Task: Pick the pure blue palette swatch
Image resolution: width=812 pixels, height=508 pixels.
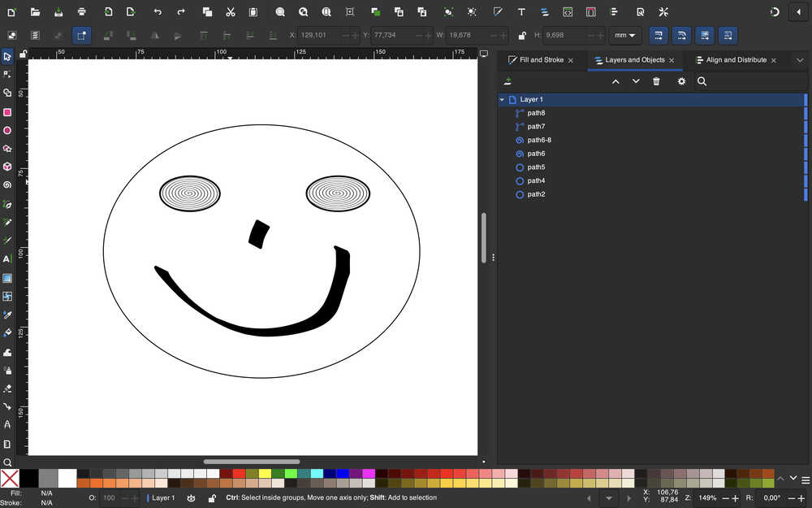Action: (343, 473)
